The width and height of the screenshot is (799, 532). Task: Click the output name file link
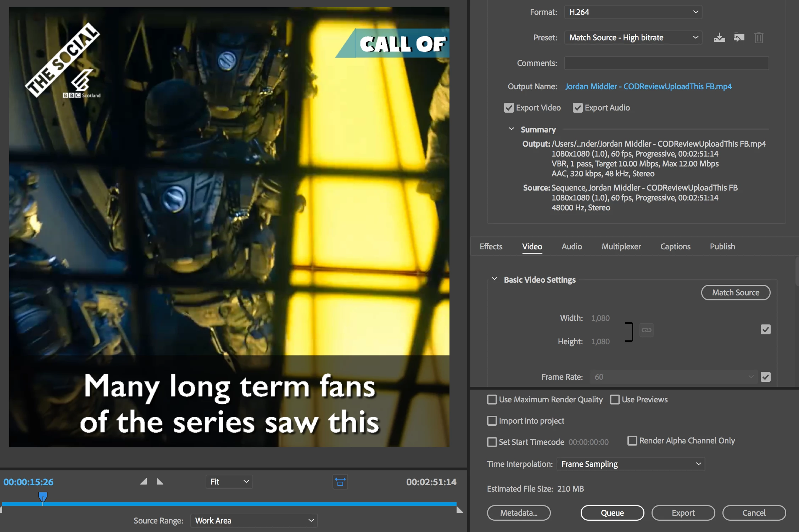pos(648,86)
